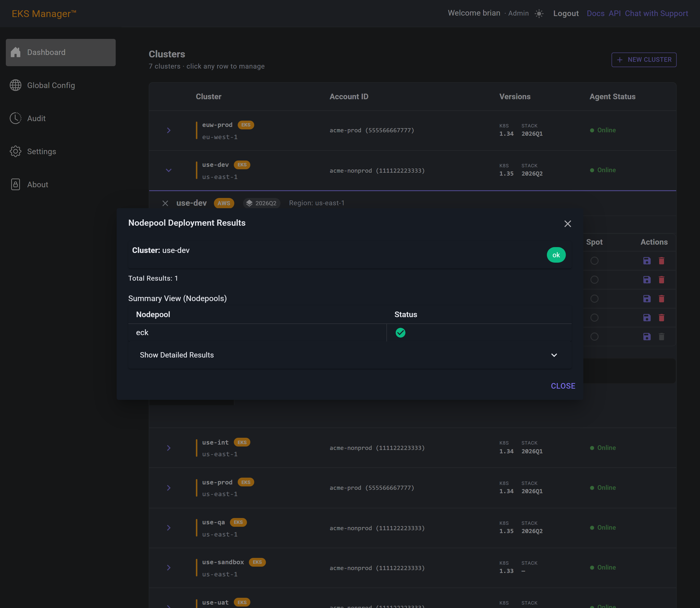Open the Docs link
700x608 pixels.
click(x=595, y=14)
